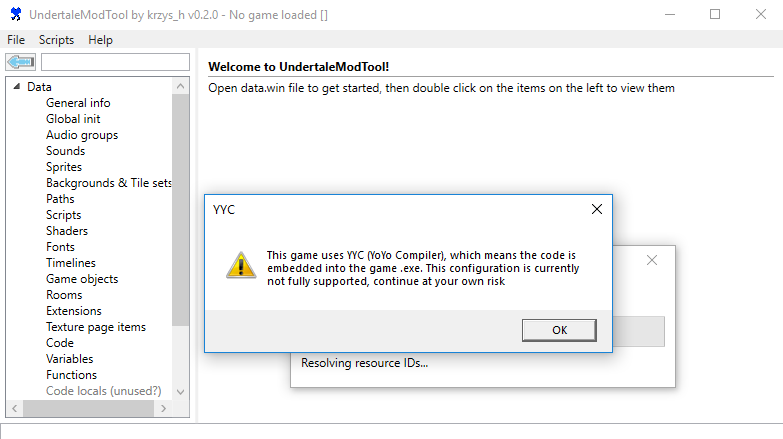Select Sprites in the resource tree

(64, 167)
